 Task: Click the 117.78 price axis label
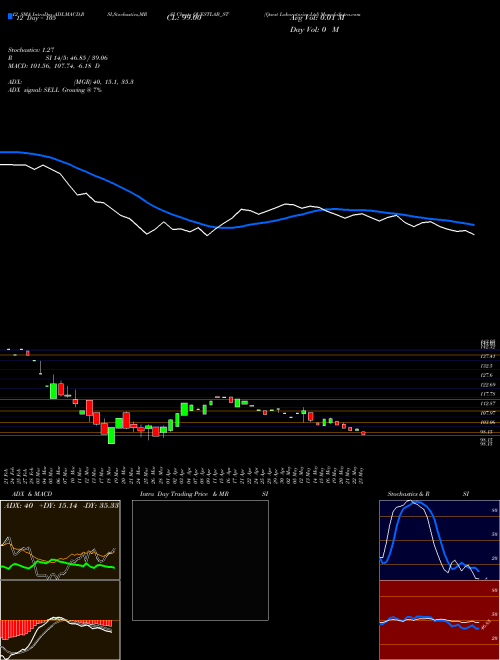pyautogui.click(x=488, y=394)
